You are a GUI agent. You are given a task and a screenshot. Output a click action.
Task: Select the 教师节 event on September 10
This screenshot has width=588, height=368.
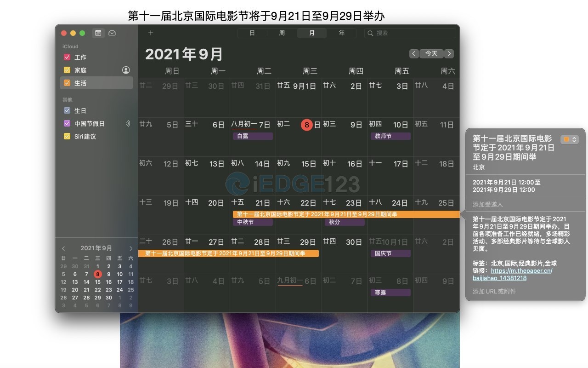[x=390, y=136]
